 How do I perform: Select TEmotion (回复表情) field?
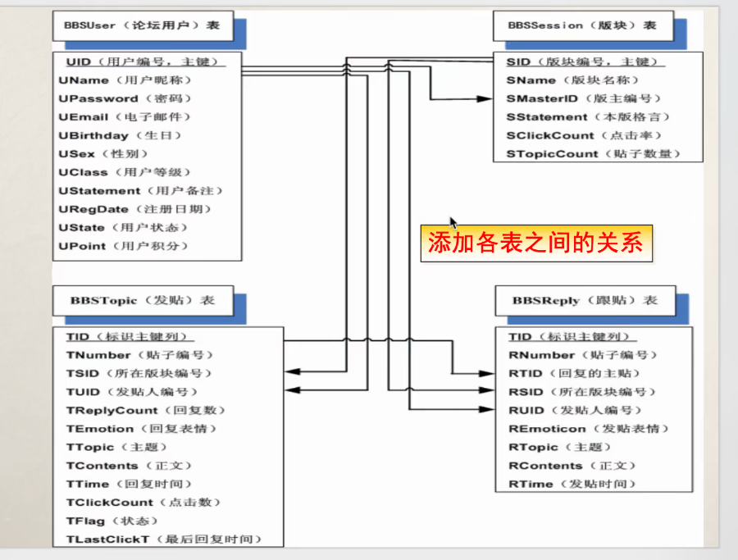(x=142, y=429)
